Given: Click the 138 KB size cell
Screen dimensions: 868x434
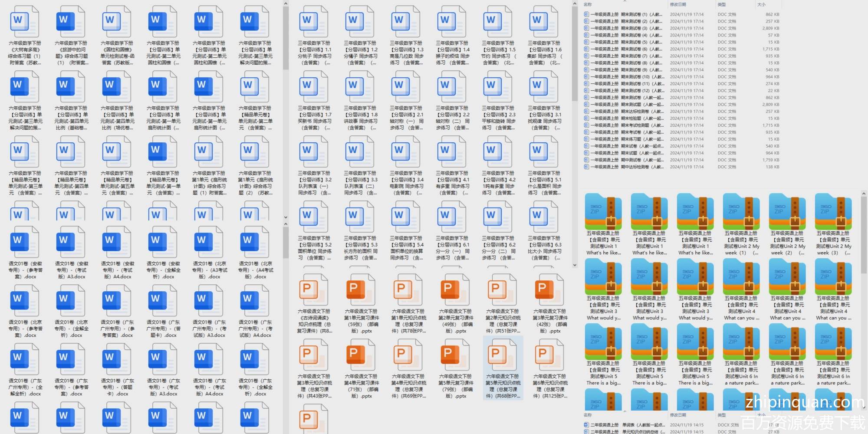Looking at the screenshot, I should tap(773, 167).
